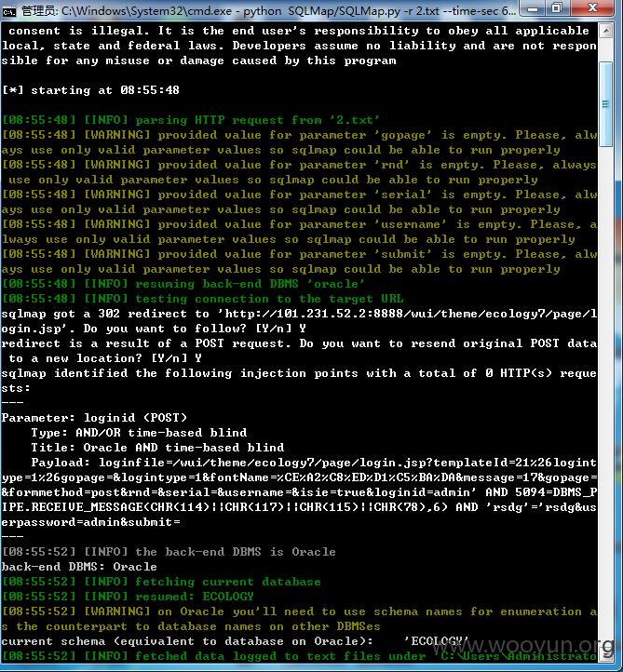Click the 302 redirect URL line
Screen dimensions: 623x672
(299, 314)
